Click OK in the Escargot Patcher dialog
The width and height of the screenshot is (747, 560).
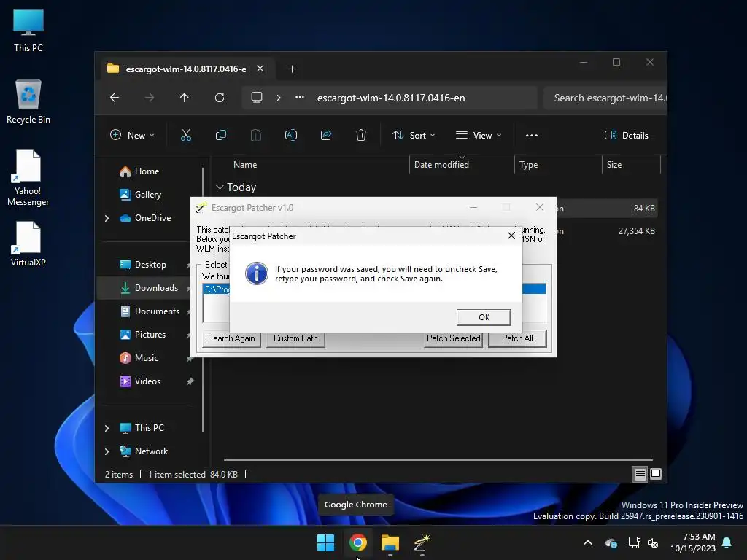click(484, 317)
